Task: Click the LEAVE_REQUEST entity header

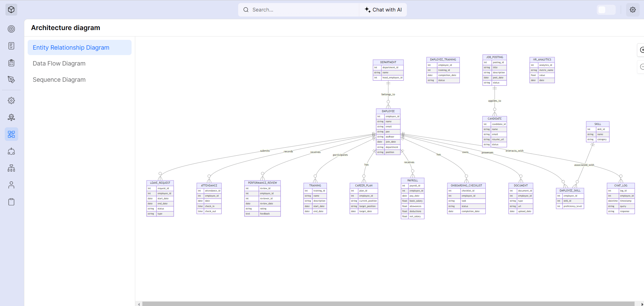Action: point(160,183)
